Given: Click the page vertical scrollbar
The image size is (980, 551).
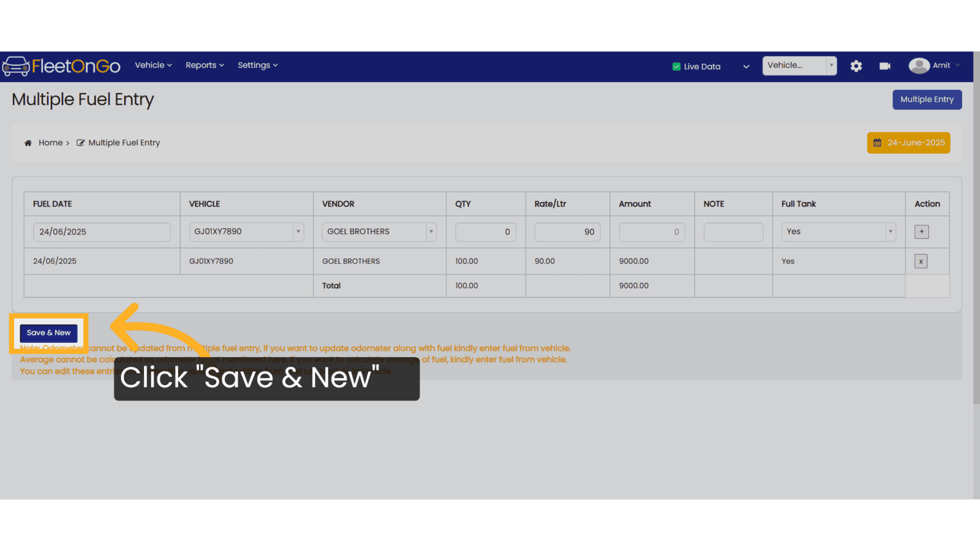Looking at the screenshot, I should 976,227.
